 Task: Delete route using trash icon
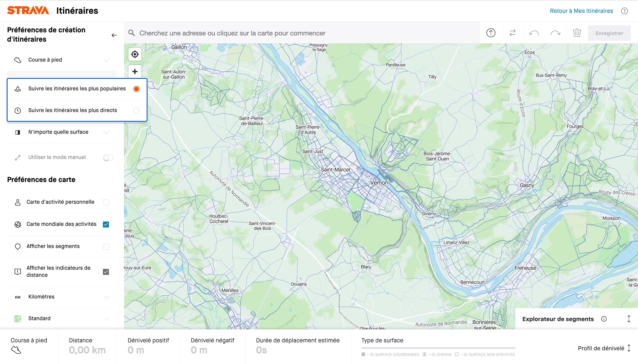coord(577,33)
